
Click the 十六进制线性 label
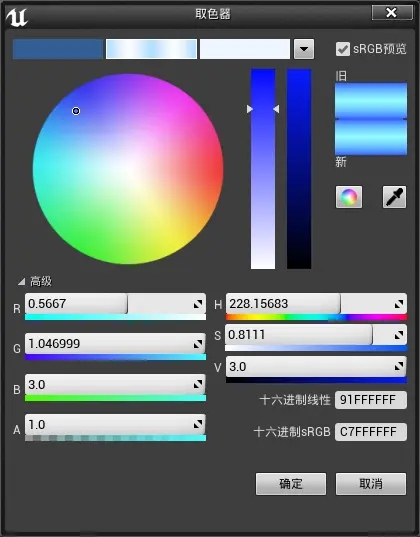click(x=295, y=400)
